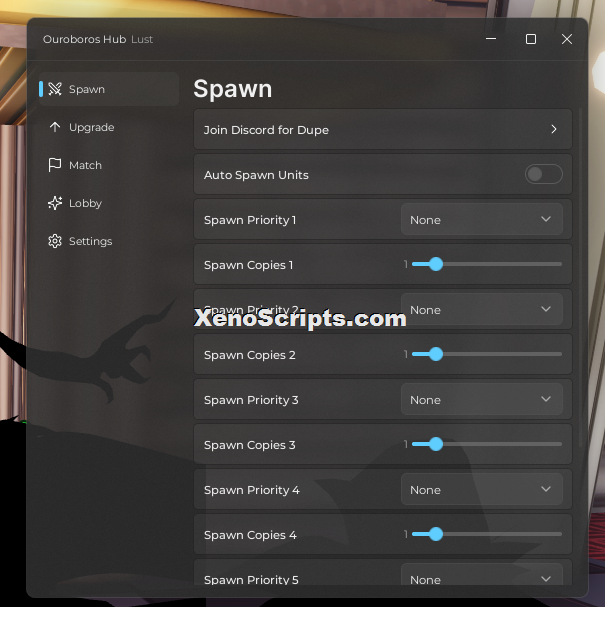Screen dimensions: 605x637
Task: Toggle Auto Spawn Units switch
Action: click(544, 174)
